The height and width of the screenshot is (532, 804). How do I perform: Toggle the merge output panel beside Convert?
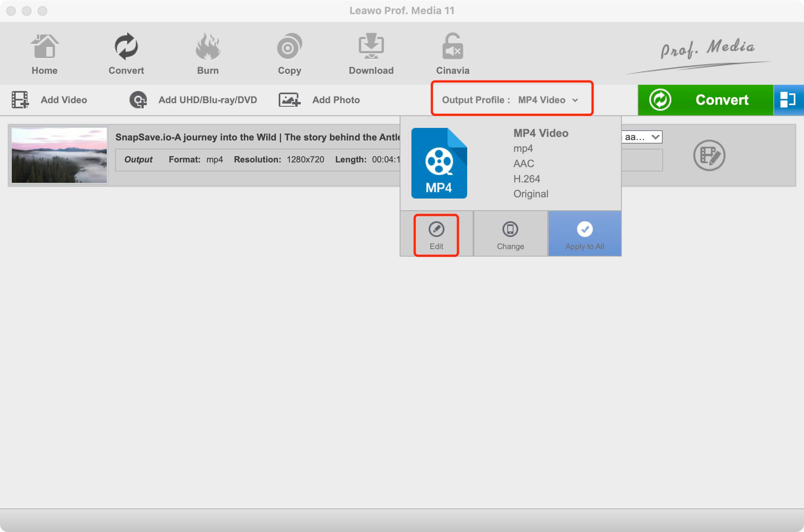(789, 100)
